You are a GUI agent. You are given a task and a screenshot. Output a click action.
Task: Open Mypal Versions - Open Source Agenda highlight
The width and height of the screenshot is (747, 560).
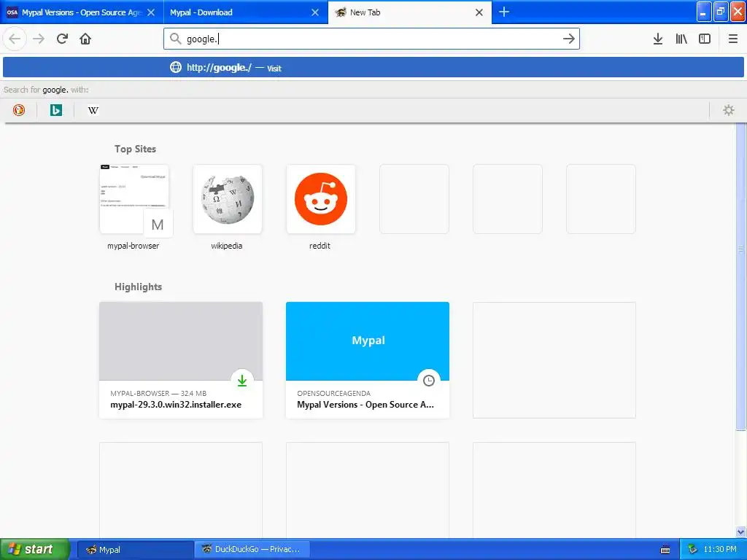(x=368, y=360)
